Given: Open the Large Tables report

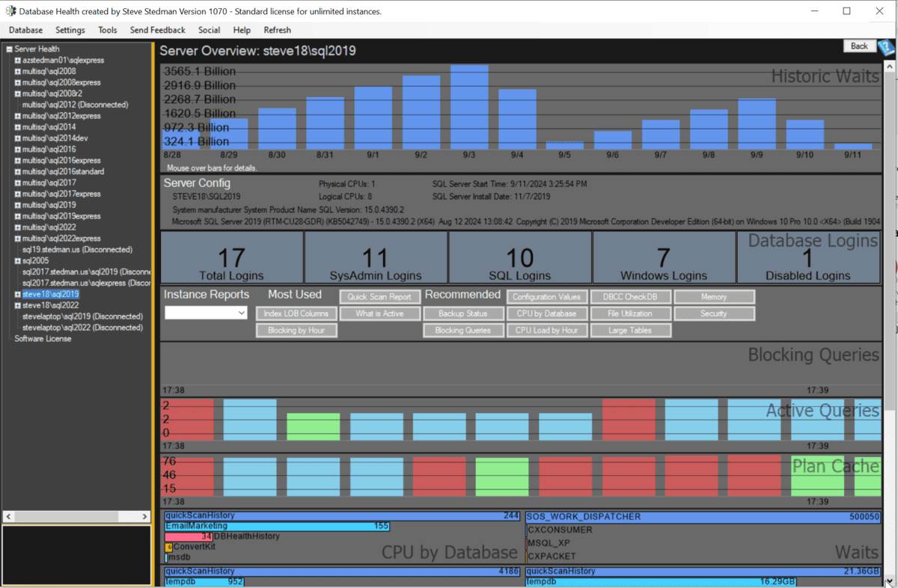Looking at the screenshot, I should (630, 330).
